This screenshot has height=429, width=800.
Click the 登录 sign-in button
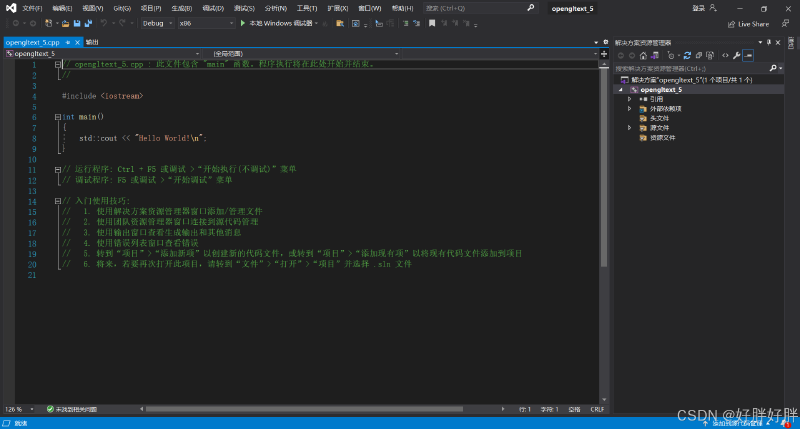pyautogui.click(x=704, y=8)
